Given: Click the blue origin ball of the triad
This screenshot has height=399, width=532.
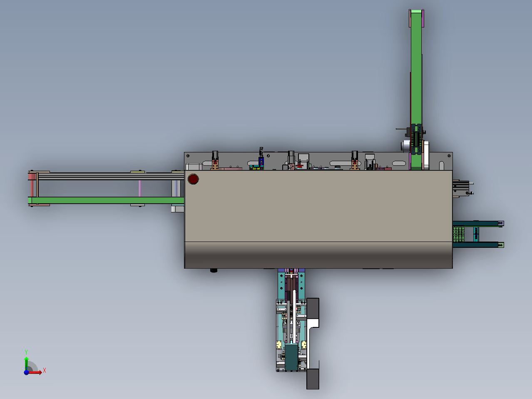Looking at the screenshot, I should click(x=26, y=372).
